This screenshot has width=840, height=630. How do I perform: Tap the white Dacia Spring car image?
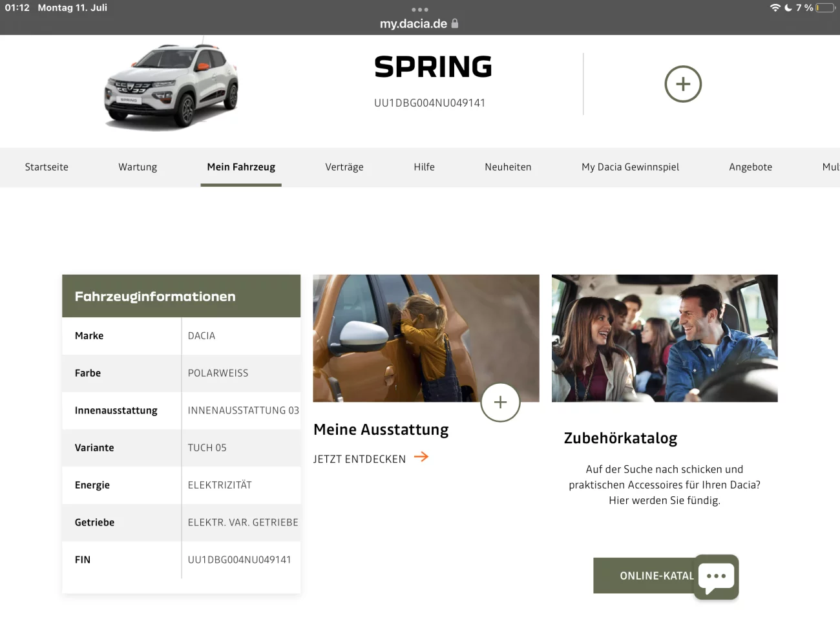point(171,86)
